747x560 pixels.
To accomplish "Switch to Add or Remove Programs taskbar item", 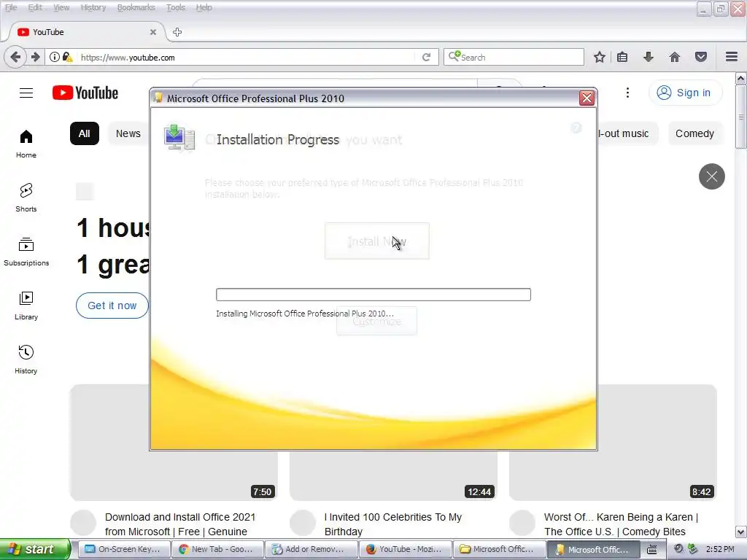I will point(311,549).
